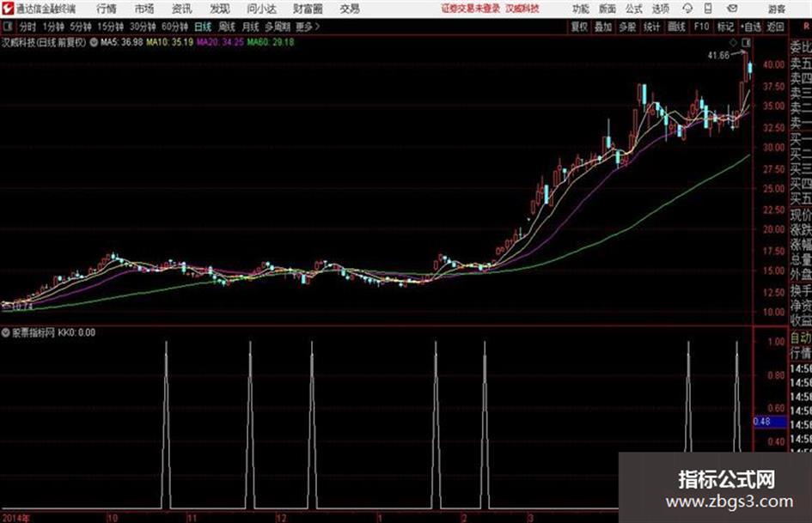Click the 叠加 overlay button
The image size is (812, 523).
click(603, 27)
